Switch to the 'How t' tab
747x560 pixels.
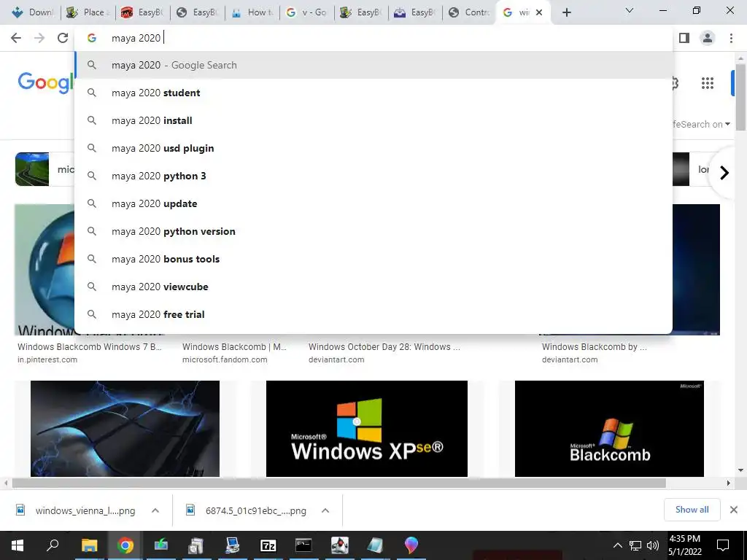tap(252, 12)
